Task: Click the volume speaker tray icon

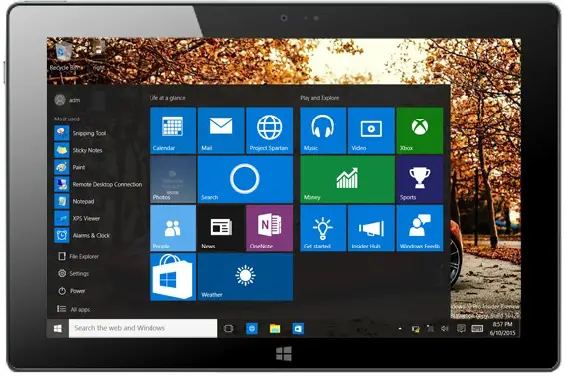Action: coord(444,329)
